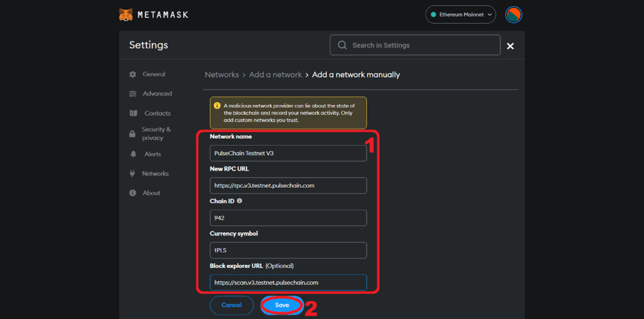Click the About info icon
The height and width of the screenshot is (319, 644).
click(x=132, y=193)
